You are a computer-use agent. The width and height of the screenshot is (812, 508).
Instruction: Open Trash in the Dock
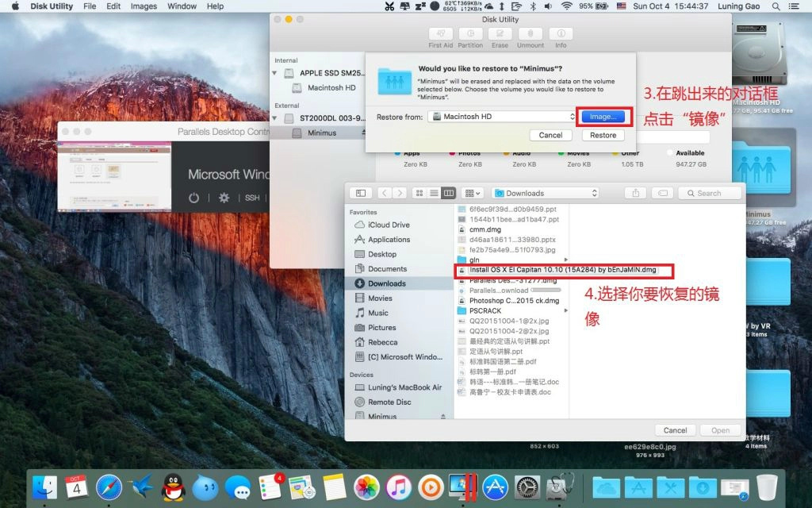click(x=767, y=487)
